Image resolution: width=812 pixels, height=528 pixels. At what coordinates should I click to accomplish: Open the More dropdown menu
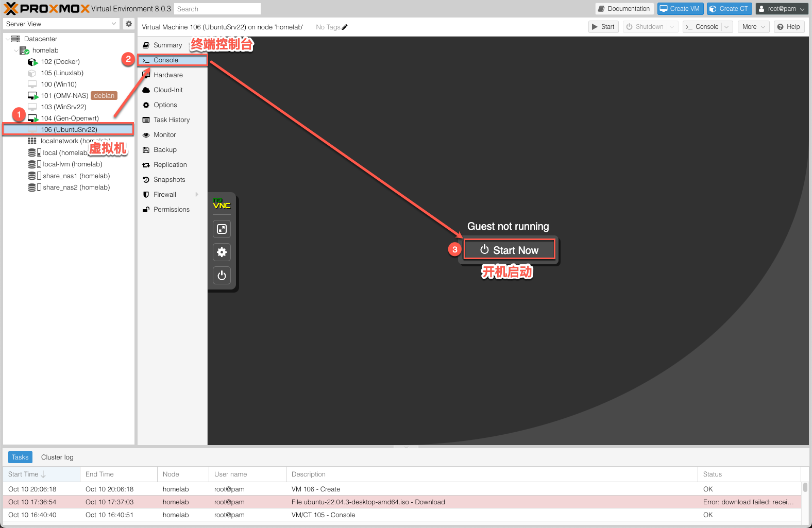tap(753, 27)
